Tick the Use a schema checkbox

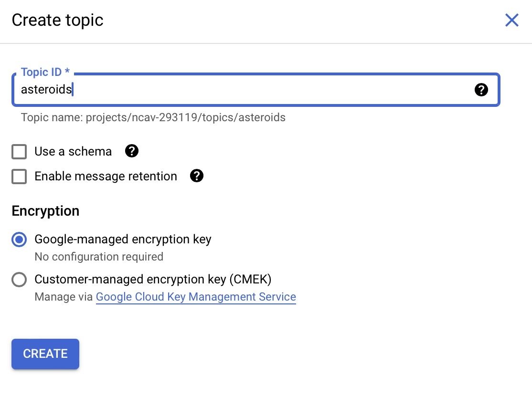click(x=19, y=152)
